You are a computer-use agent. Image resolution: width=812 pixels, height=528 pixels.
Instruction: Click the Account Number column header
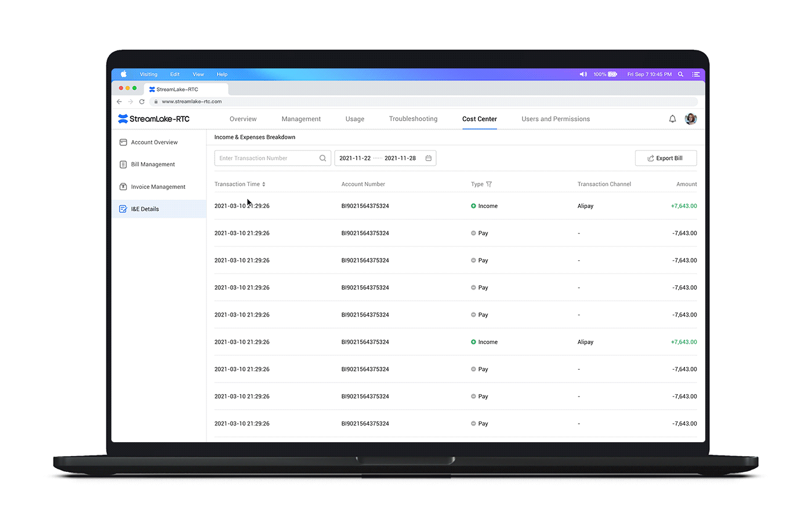point(363,184)
